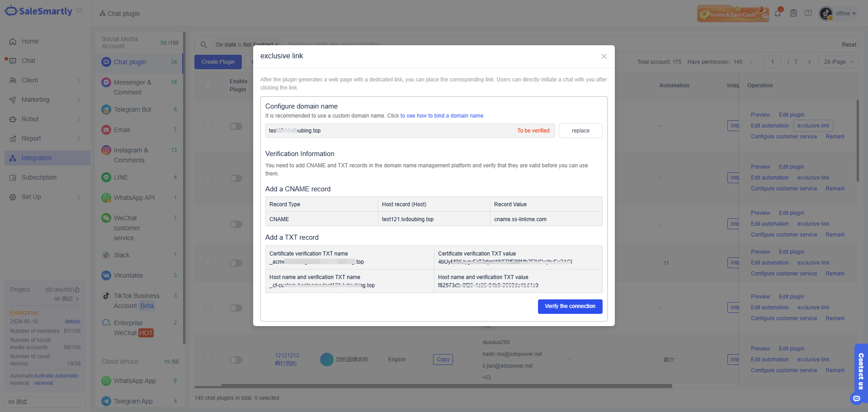Select the Email channel icon

coord(106,130)
